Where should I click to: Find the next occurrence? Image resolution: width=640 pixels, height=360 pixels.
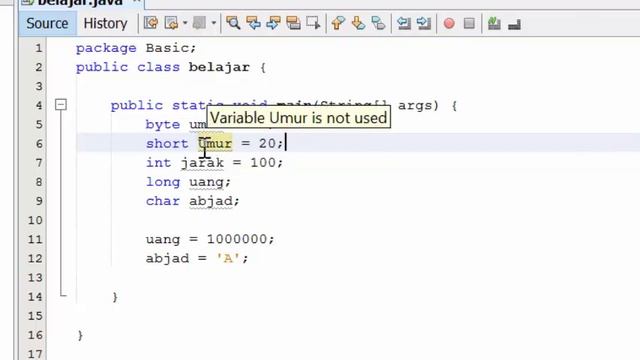273,23
